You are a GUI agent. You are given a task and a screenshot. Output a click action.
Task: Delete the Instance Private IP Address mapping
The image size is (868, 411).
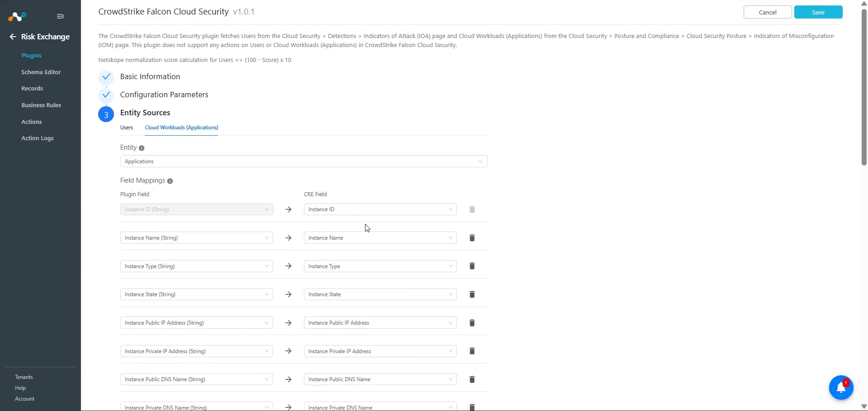pos(472,351)
